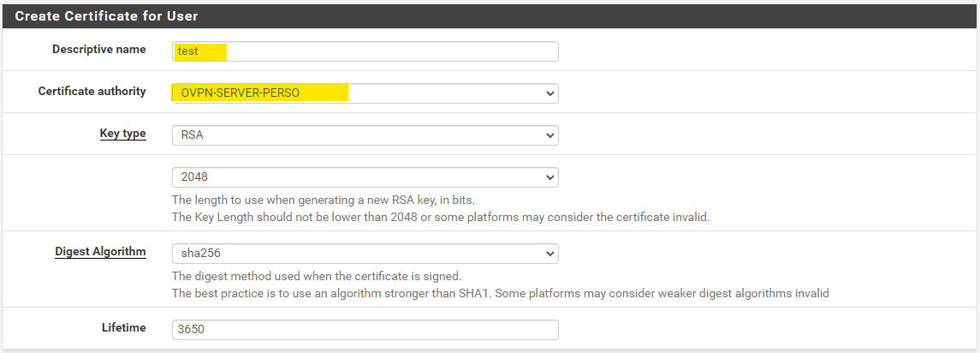Open the Certificate authority dropdown

tap(365, 93)
